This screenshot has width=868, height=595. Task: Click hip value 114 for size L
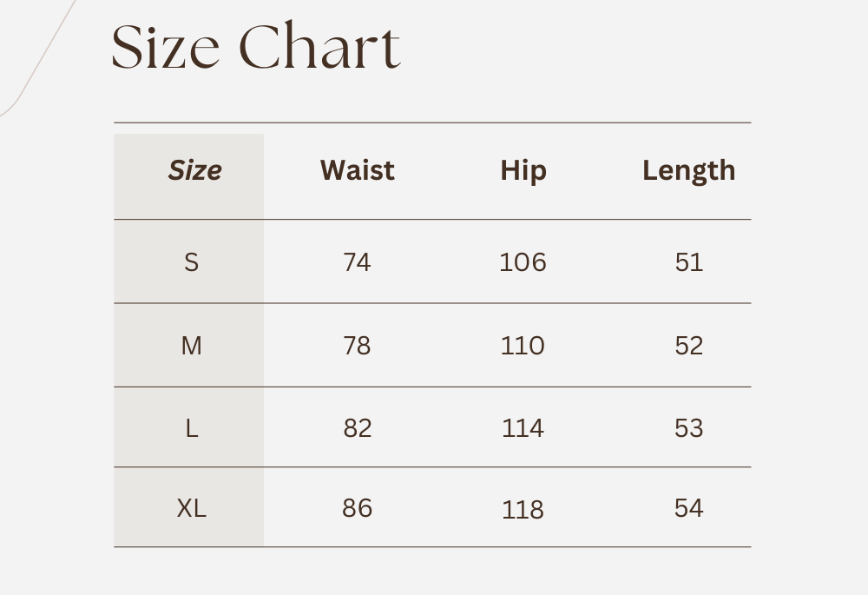pyautogui.click(x=523, y=428)
